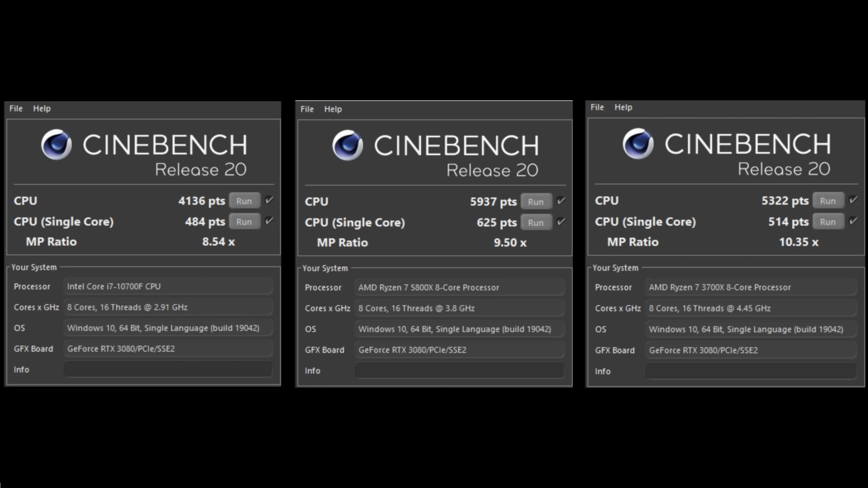Open File menu in the left Cinebench window
The image size is (868, 488).
pos(16,108)
